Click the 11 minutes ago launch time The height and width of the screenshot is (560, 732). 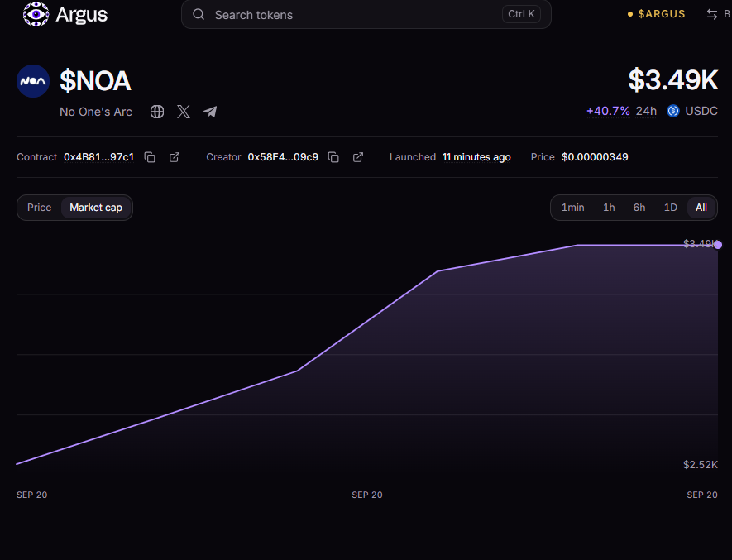pyautogui.click(x=476, y=157)
